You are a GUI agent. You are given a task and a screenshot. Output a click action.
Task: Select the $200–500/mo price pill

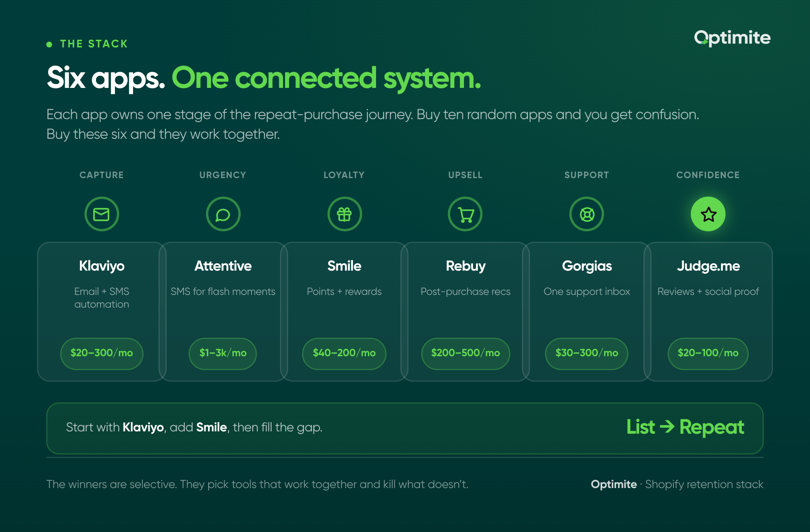[466, 353]
